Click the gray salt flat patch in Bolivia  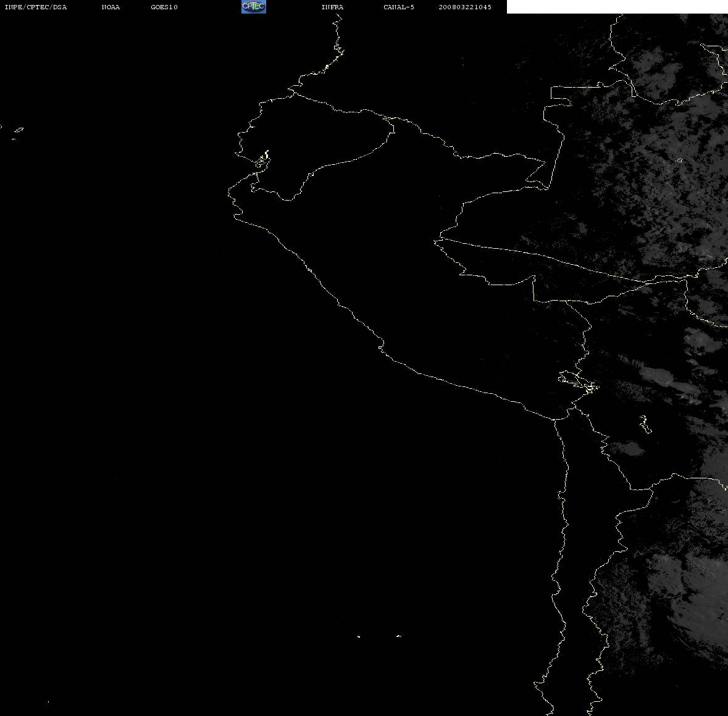[626, 447]
